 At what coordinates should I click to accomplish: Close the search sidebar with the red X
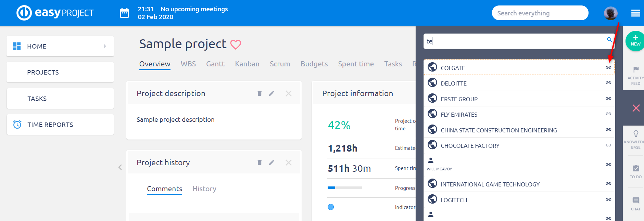tap(636, 108)
